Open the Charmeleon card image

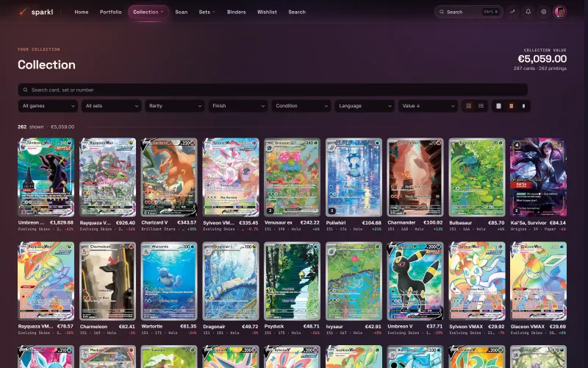point(107,281)
